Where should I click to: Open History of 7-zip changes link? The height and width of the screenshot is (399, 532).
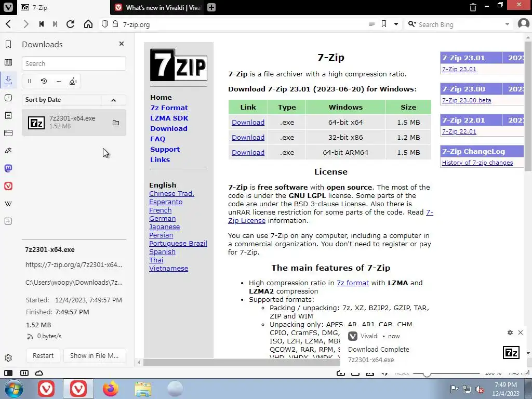pos(477,163)
